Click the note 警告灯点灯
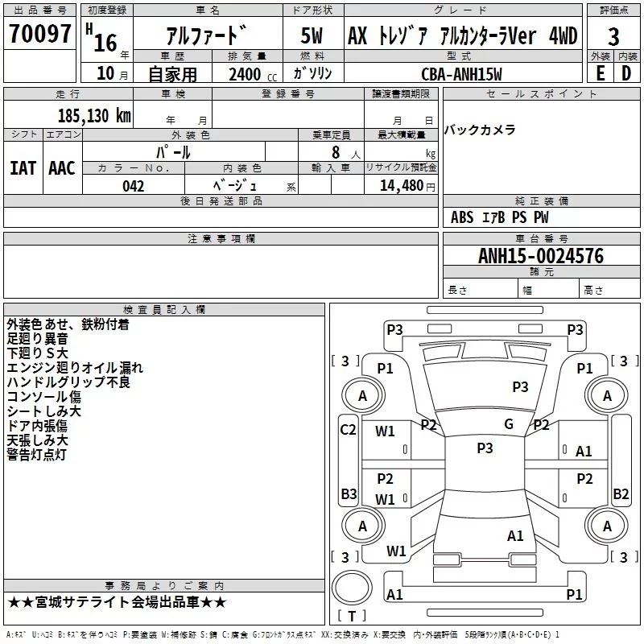This screenshot has height=644, width=644. click(36, 454)
